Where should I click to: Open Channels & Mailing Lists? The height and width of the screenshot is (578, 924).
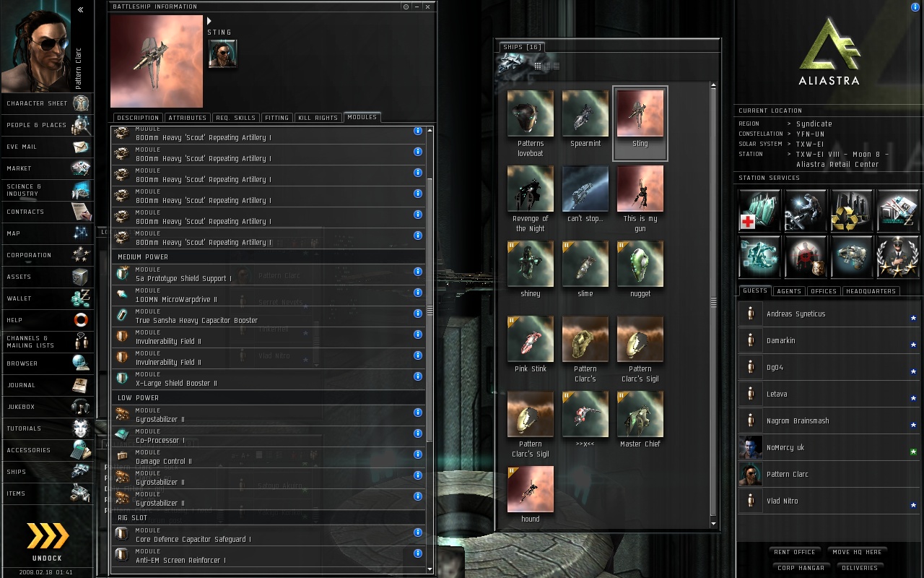point(47,342)
